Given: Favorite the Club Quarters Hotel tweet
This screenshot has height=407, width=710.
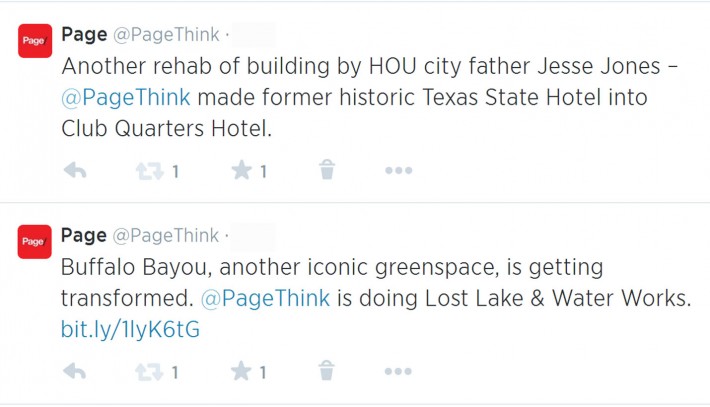Looking at the screenshot, I should (241, 170).
